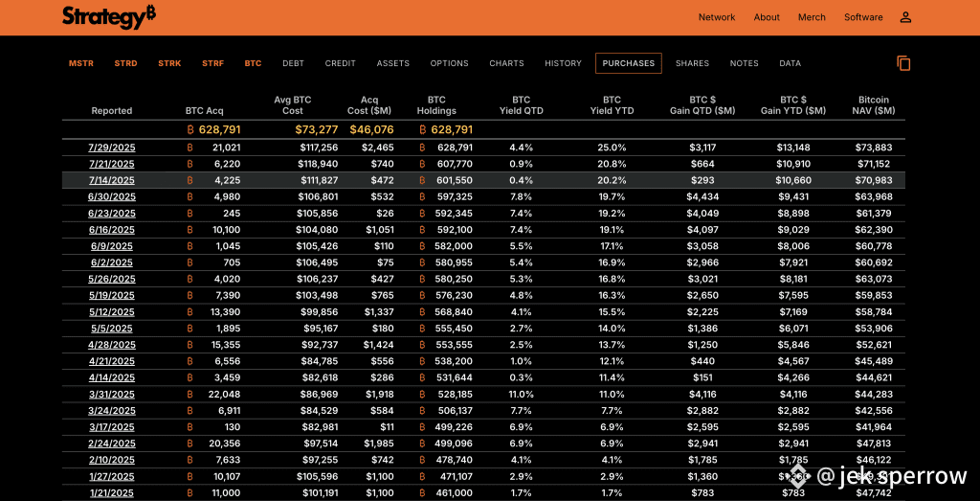
Task: Switch to the STRF tab
Action: 212,63
